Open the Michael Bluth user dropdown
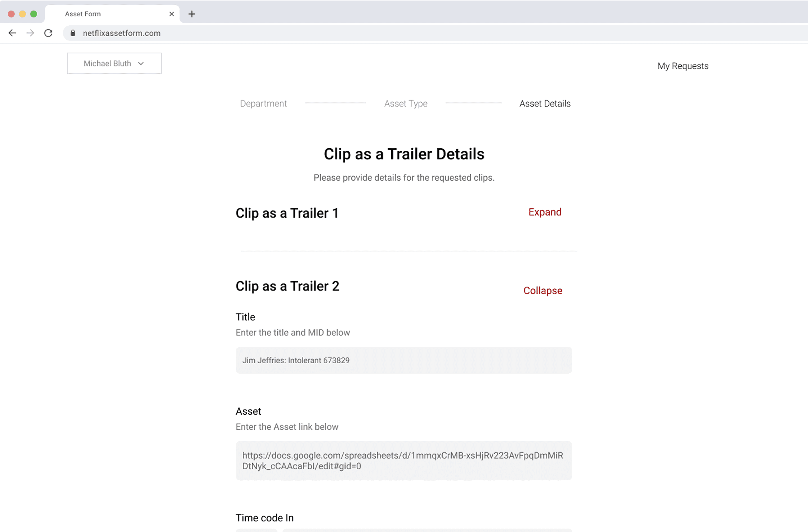The width and height of the screenshot is (808, 532). pyautogui.click(x=114, y=64)
